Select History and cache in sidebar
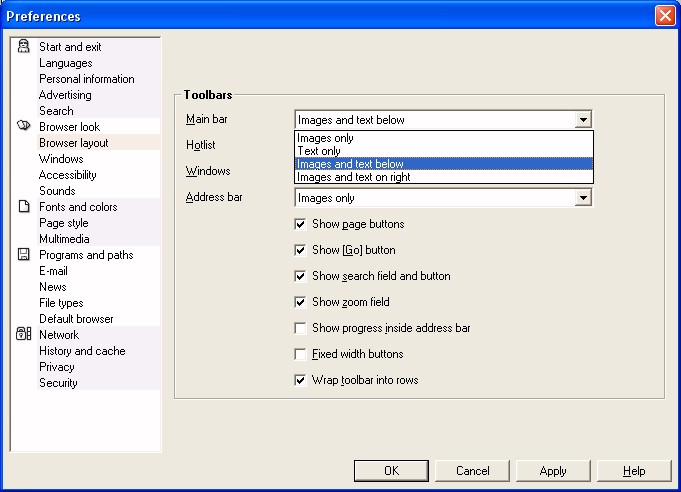This screenshot has height=492, width=681. pos(82,351)
